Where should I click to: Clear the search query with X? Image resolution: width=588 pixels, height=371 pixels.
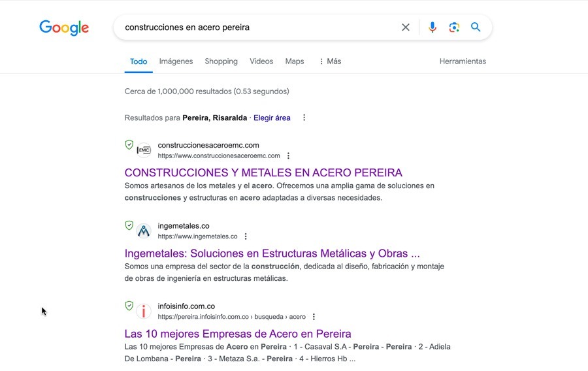point(405,27)
